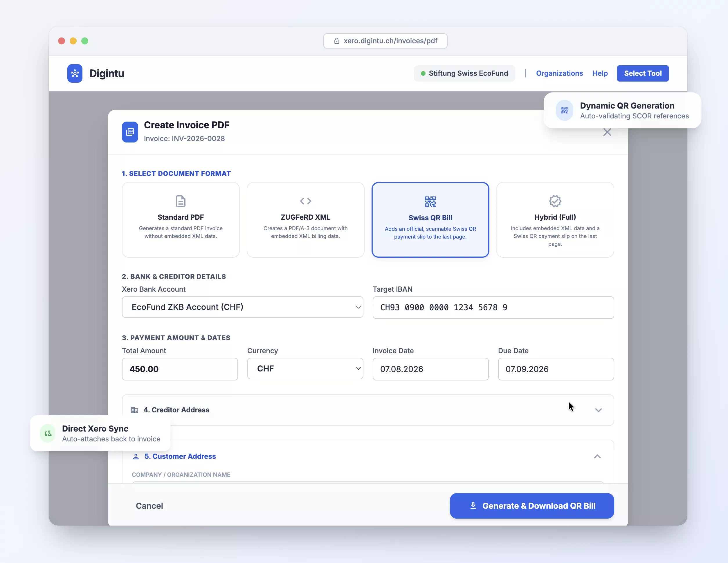The width and height of the screenshot is (728, 563).
Task: Click the Standard PDF document icon
Action: pos(181,201)
